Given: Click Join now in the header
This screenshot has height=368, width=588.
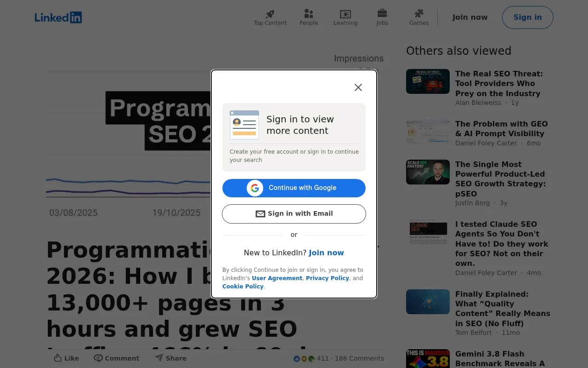Looking at the screenshot, I should tap(470, 17).
